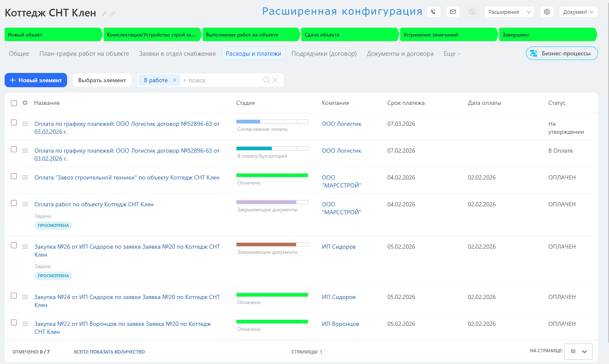Viewport: 609px width, 364px height.
Task: Click the pencil icon to edit title
Action: click(104, 14)
